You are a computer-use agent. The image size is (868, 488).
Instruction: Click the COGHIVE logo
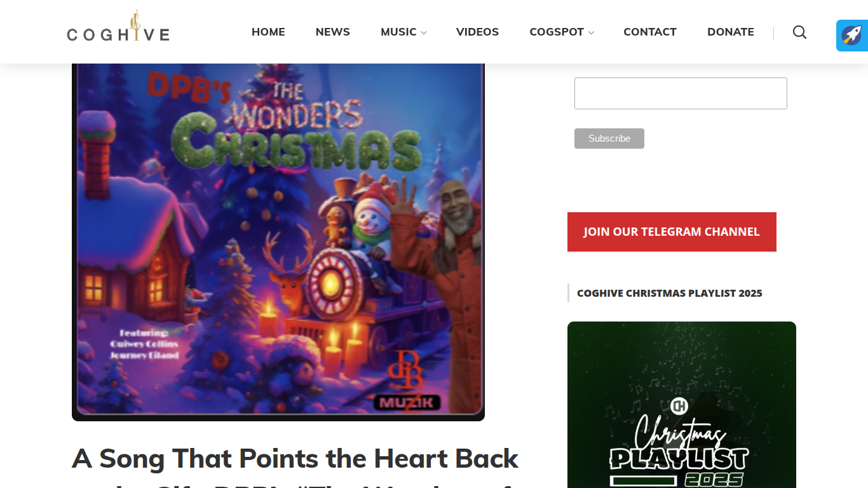[x=118, y=27]
